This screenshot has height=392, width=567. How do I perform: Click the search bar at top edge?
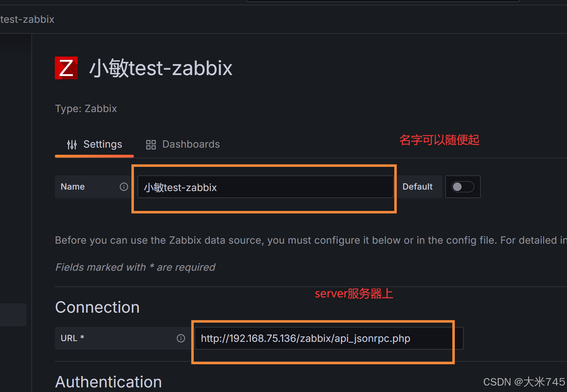point(383,1)
